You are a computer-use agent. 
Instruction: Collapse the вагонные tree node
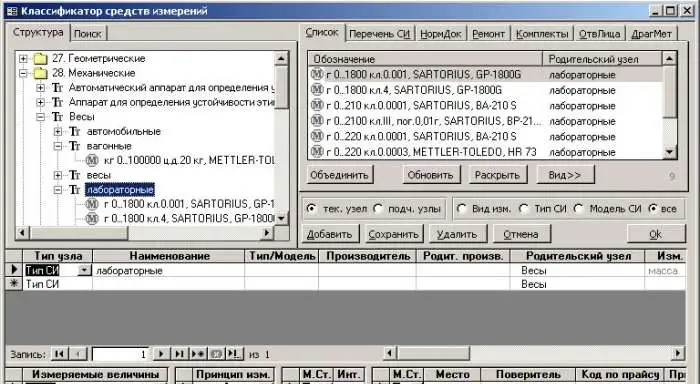[58, 146]
